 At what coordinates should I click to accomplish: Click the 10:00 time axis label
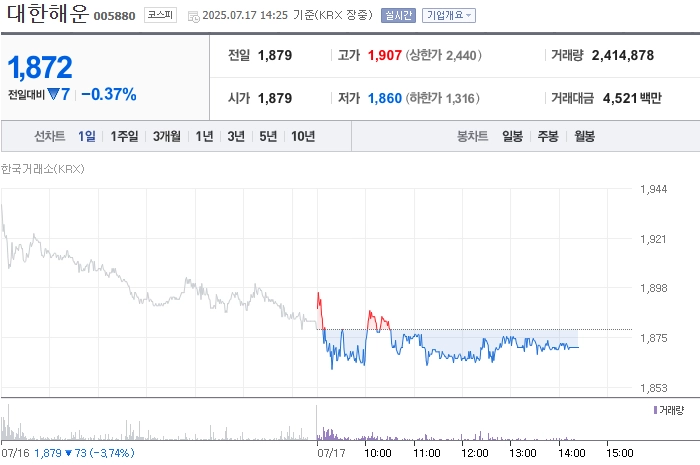pyautogui.click(x=378, y=453)
